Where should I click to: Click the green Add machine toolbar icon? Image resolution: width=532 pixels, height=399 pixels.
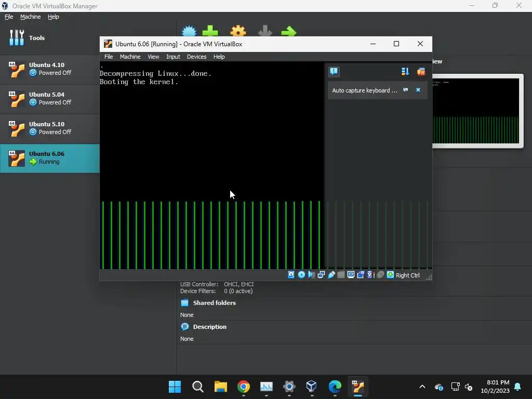pyautogui.click(x=210, y=31)
